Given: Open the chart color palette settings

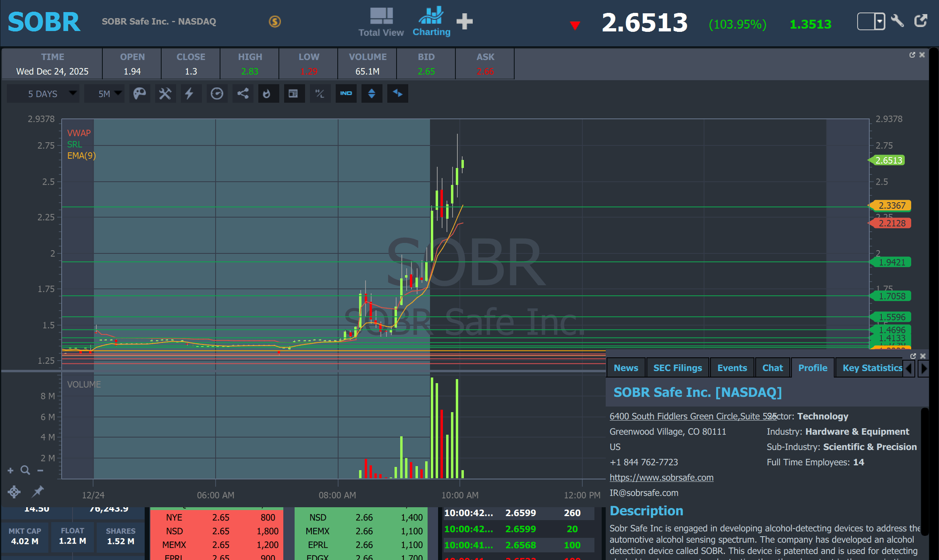Looking at the screenshot, I should (x=139, y=94).
